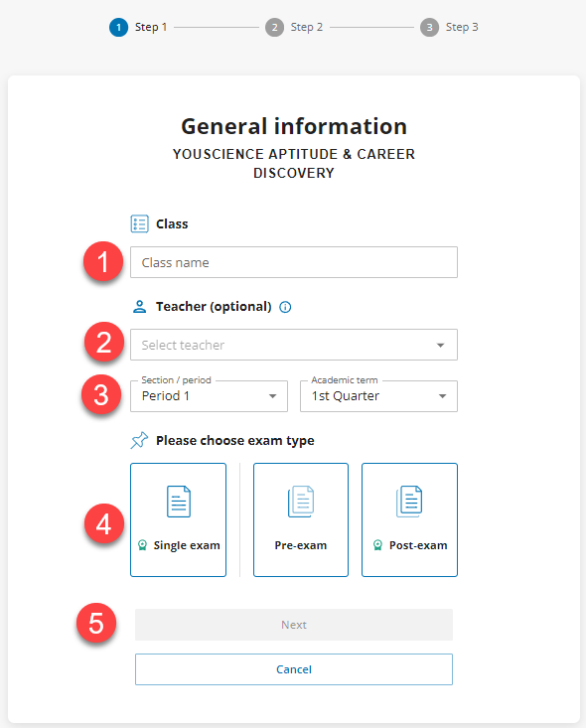The width and height of the screenshot is (586, 728).
Task: Click the badge icon next to Post-exam
Action: point(378,545)
